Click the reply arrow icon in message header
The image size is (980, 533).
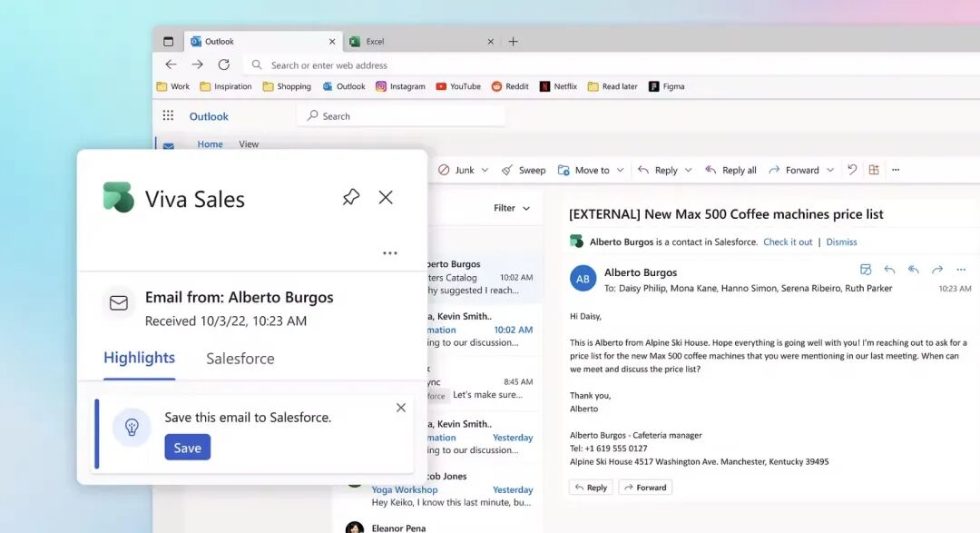click(x=889, y=270)
